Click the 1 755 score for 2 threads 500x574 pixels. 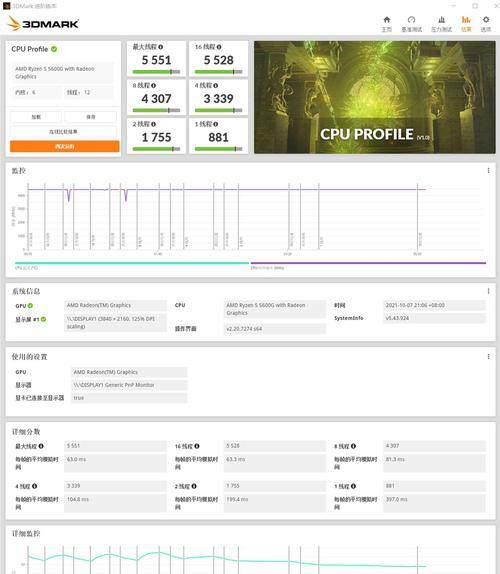156,137
